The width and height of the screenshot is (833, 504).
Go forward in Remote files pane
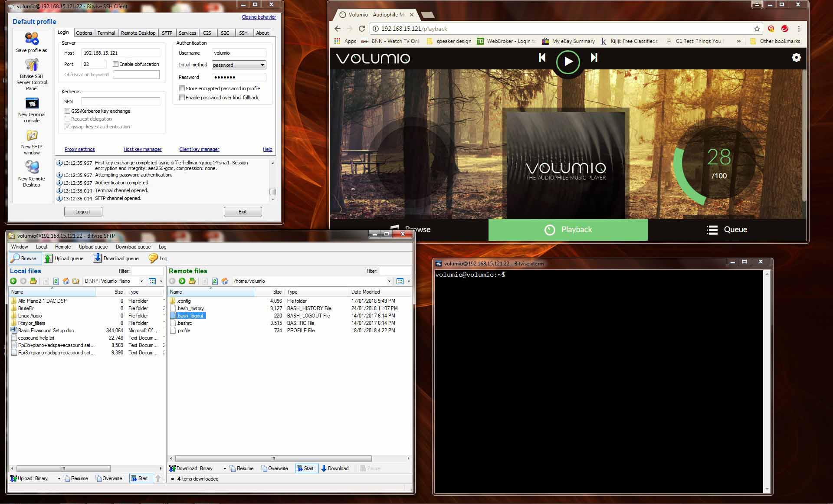pyautogui.click(x=182, y=281)
